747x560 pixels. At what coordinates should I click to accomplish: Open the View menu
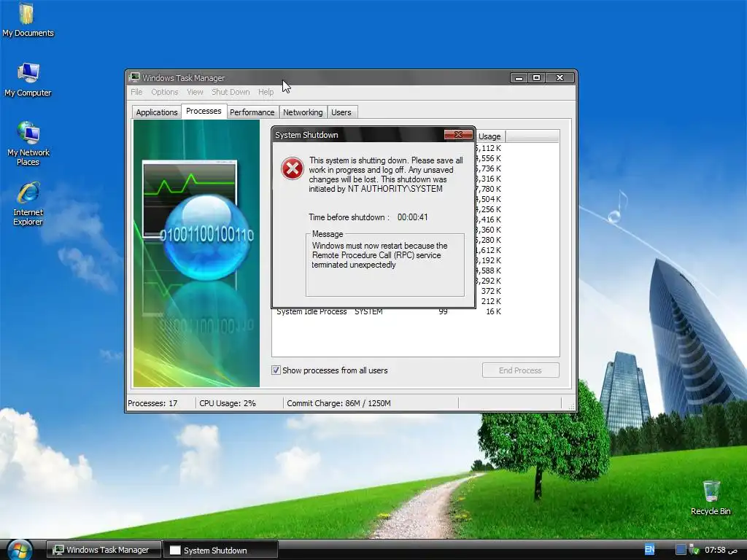click(x=195, y=92)
